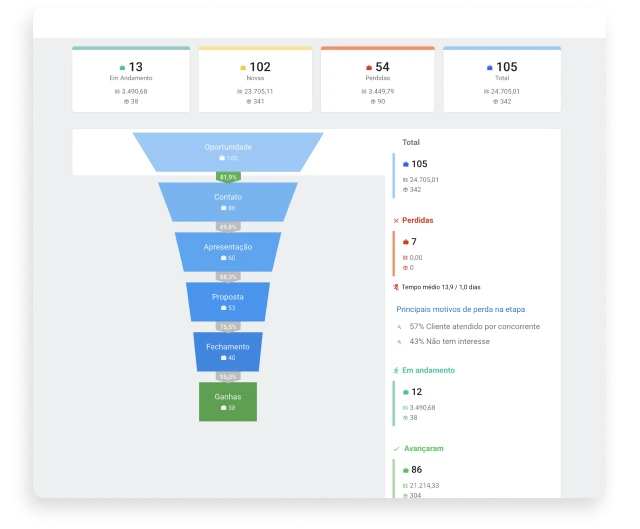Select the Apresentação funnel stage

coord(228,251)
